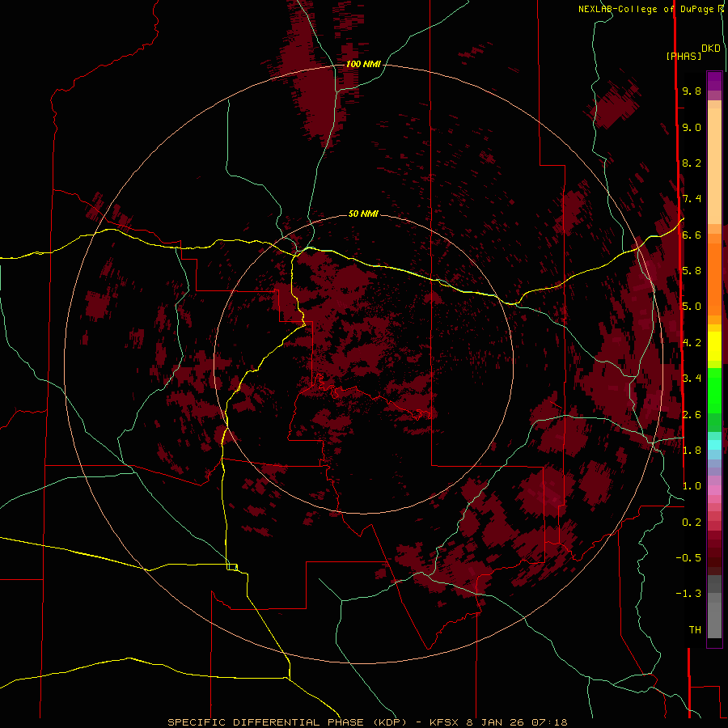The image size is (728, 728).
Task: Click the 3.4 legend value
Action: coord(692,379)
